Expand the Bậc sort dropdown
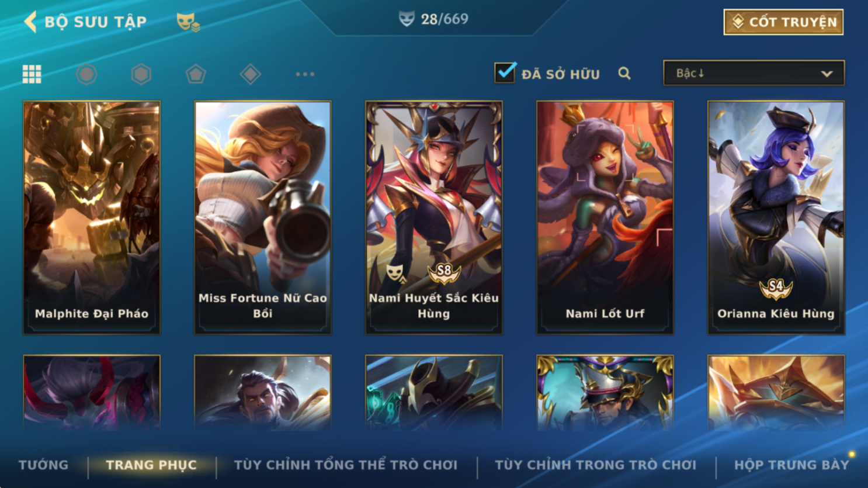 point(754,73)
